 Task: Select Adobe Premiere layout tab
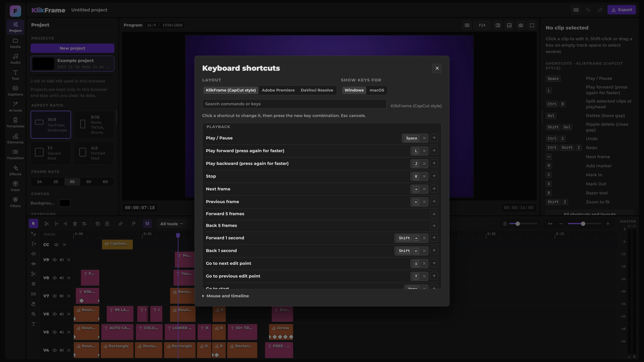click(278, 90)
